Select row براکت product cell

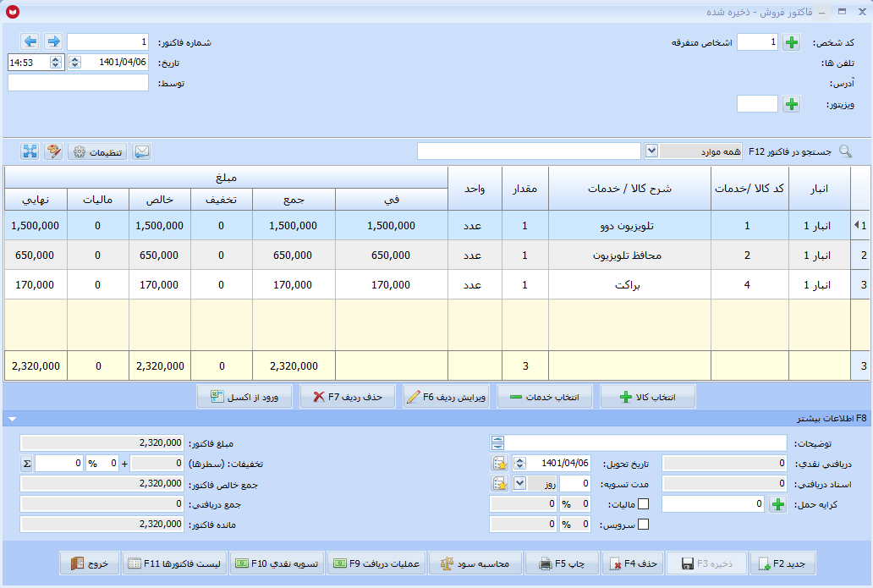(x=629, y=284)
